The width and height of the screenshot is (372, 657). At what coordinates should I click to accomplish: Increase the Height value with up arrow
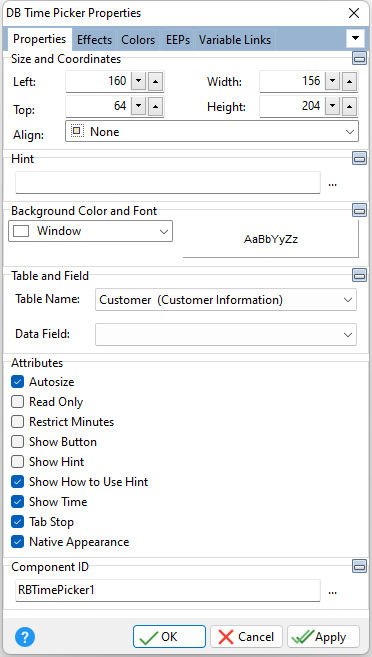(x=349, y=107)
